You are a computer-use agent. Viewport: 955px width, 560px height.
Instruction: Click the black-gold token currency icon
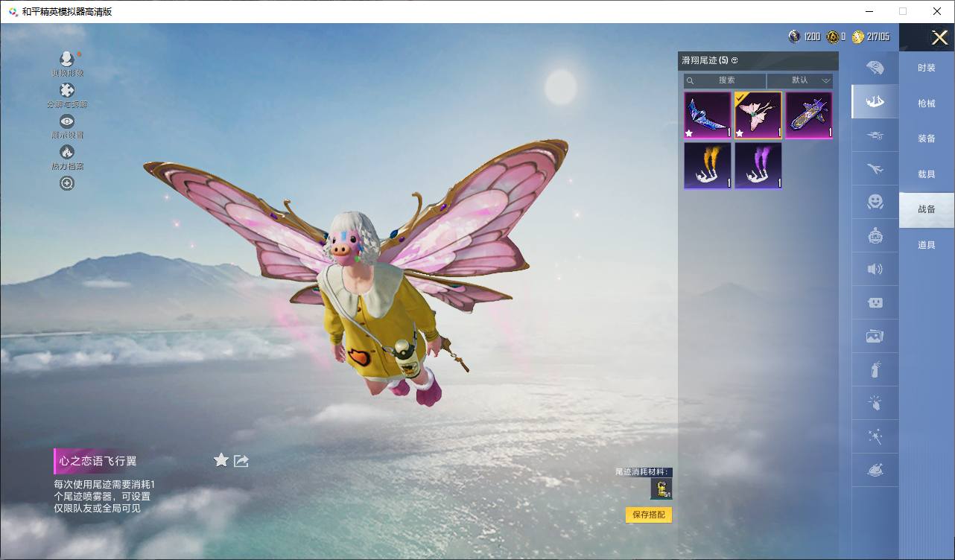click(x=833, y=36)
